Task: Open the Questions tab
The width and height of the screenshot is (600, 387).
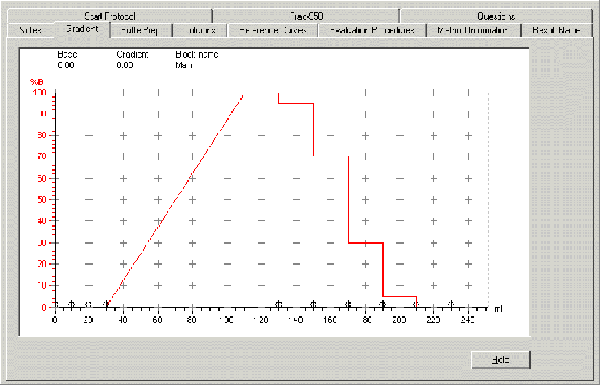Action: pyautogui.click(x=496, y=16)
